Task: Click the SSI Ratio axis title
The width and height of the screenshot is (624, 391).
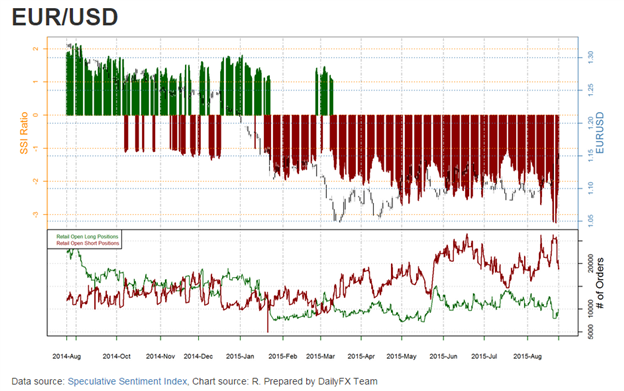Action: [x=24, y=133]
